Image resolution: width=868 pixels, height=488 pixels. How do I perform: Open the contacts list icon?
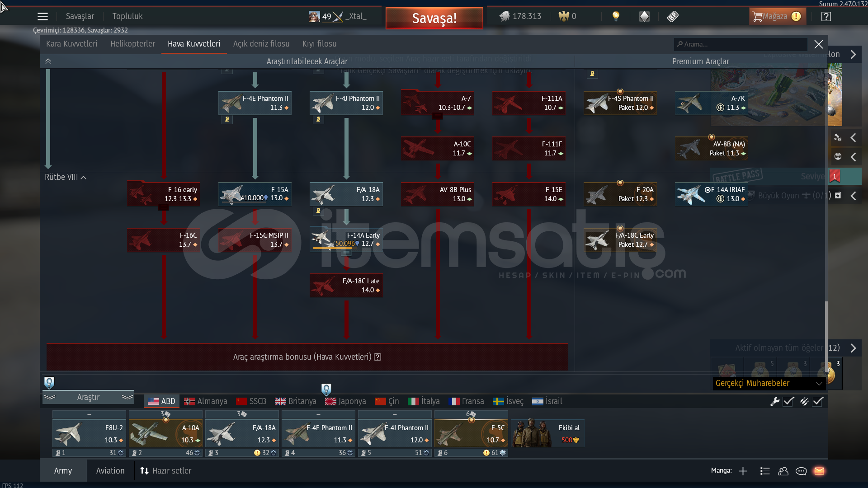(x=765, y=471)
